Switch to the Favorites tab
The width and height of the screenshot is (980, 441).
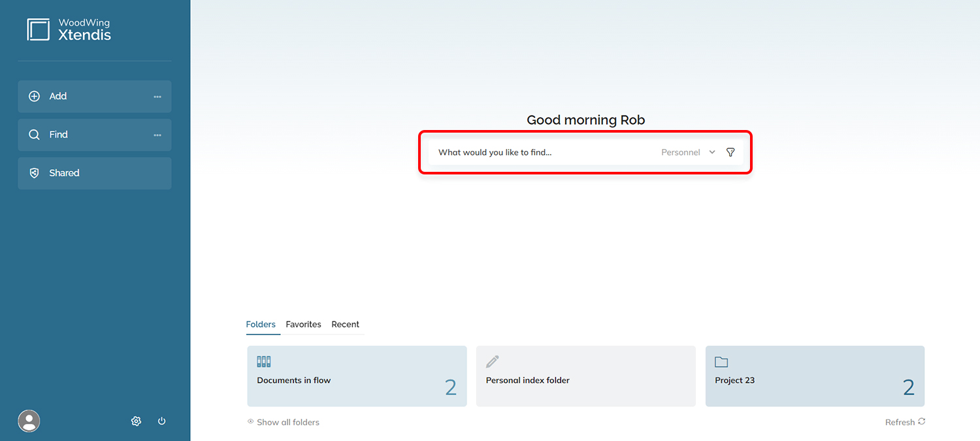[303, 325]
